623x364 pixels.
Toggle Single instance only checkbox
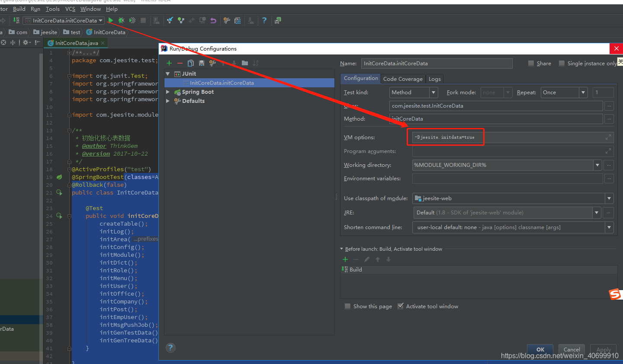pyautogui.click(x=562, y=63)
